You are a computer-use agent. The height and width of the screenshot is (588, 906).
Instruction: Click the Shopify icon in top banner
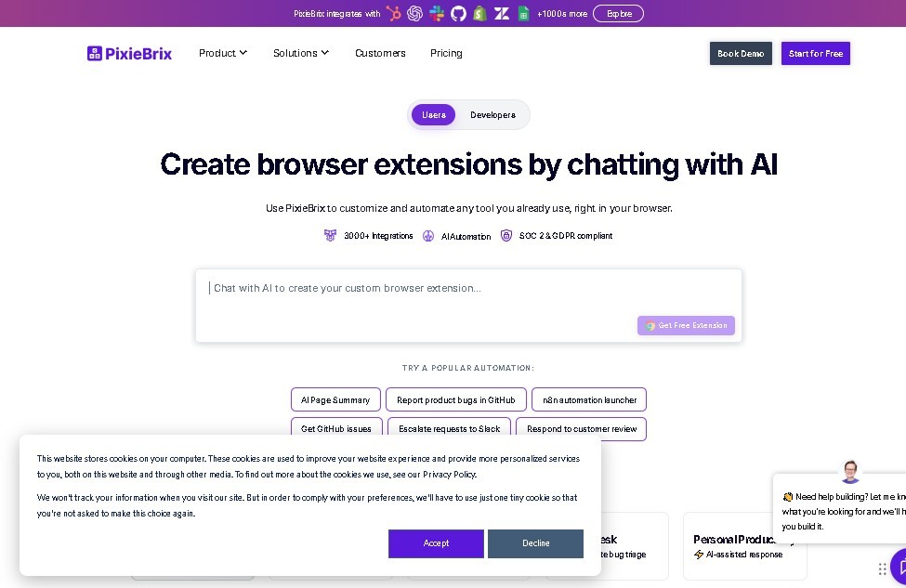point(479,13)
